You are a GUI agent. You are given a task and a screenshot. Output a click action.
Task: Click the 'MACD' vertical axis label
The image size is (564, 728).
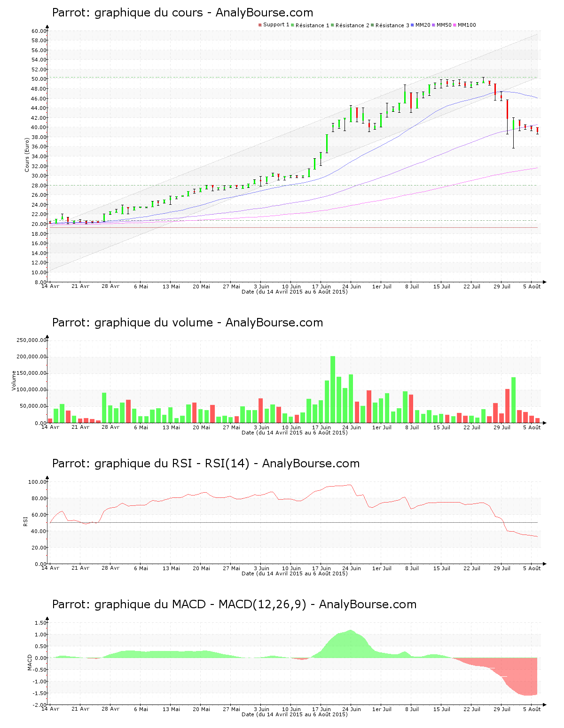coord(30,662)
